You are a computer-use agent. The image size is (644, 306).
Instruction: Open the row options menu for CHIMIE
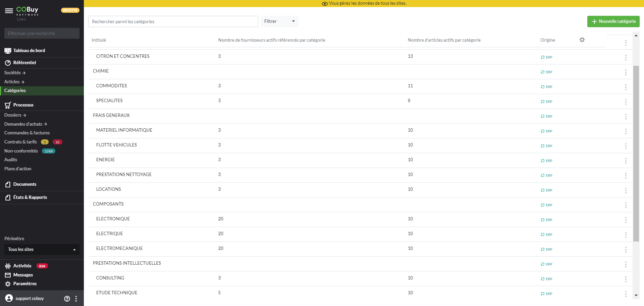[x=626, y=72]
